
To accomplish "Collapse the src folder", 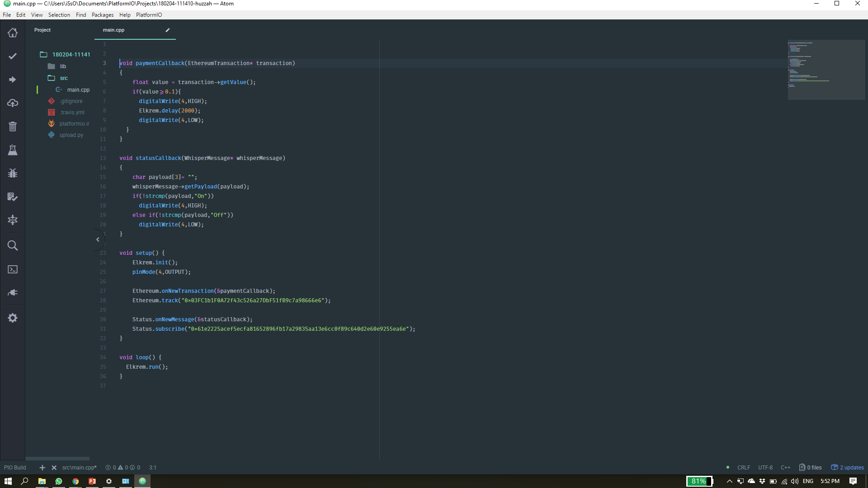I will [x=64, y=78].
